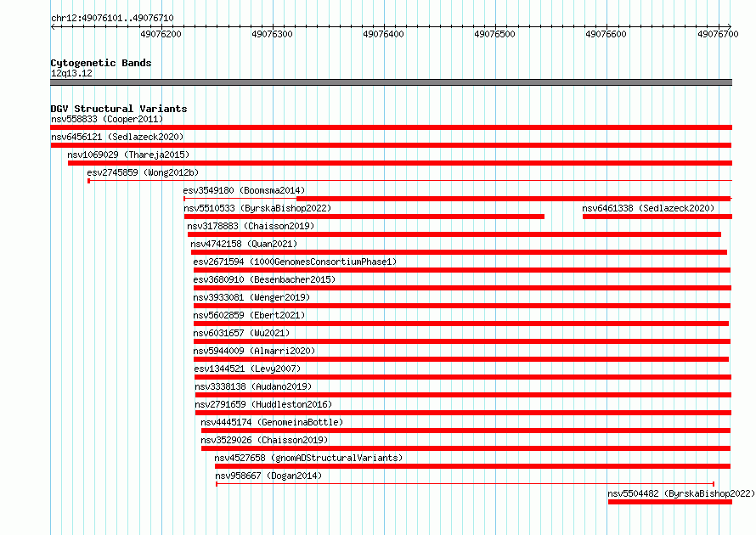Click nsv5944009 (Almarri2020) label
756x535 pixels.
pos(254,351)
